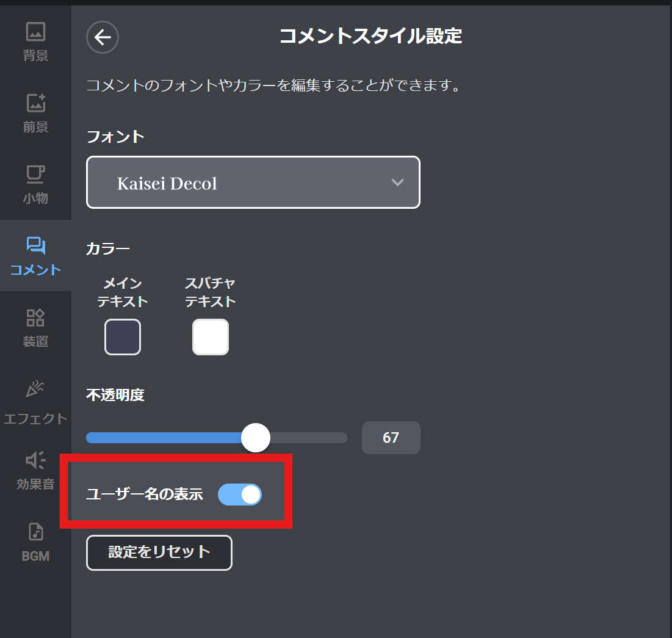Open the 小物 cup icon
Viewport: 672px width, 638px height.
[x=35, y=175]
